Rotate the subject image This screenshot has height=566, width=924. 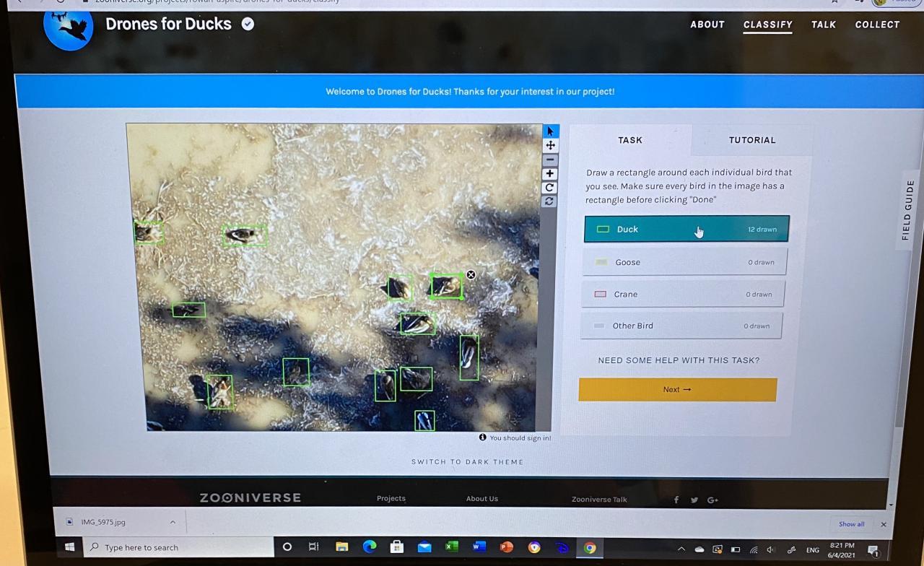(550, 188)
